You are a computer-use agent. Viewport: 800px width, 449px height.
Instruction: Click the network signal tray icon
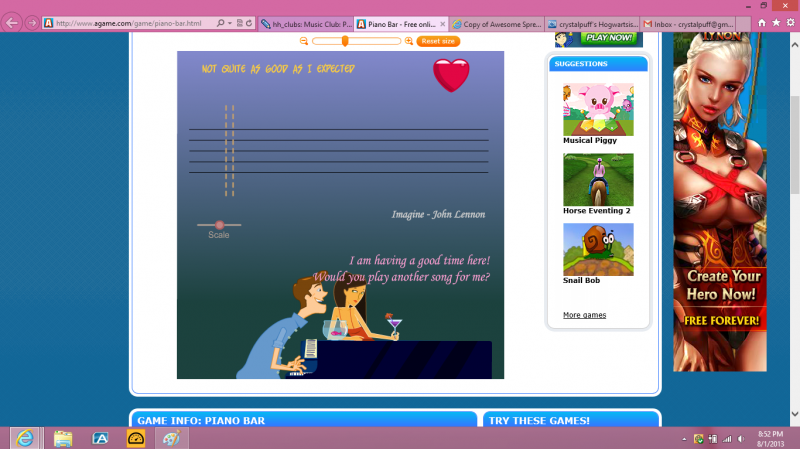(x=727, y=439)
